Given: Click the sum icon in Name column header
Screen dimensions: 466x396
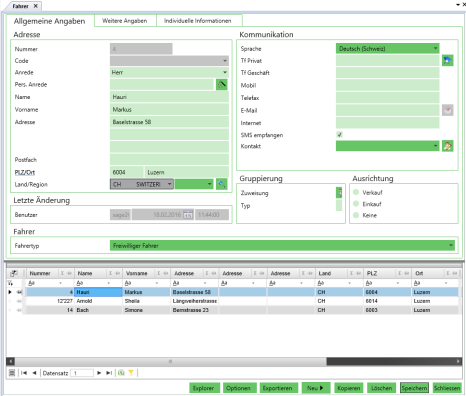Looking at the screenshot, I should [x=110, y=273].
